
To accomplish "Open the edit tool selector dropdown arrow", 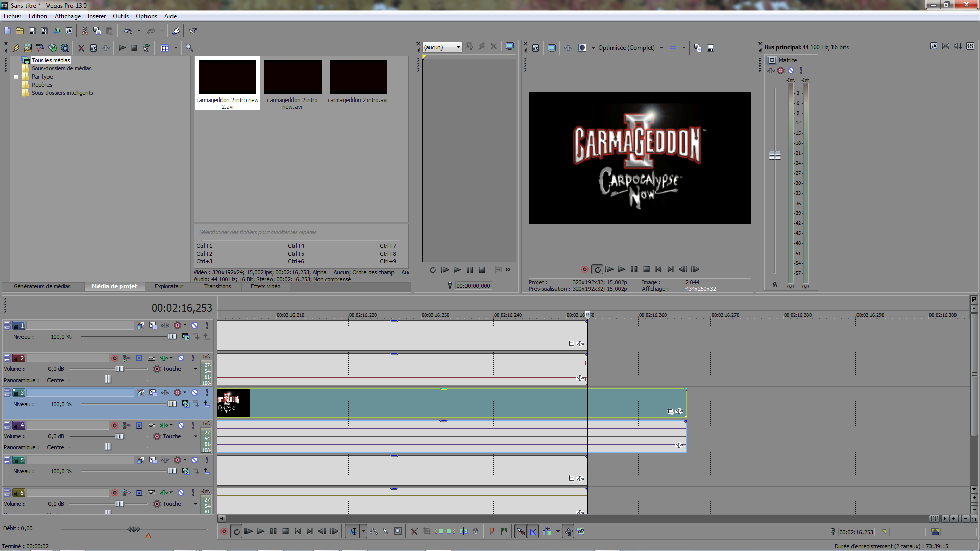I will click(x=363, y=532).
